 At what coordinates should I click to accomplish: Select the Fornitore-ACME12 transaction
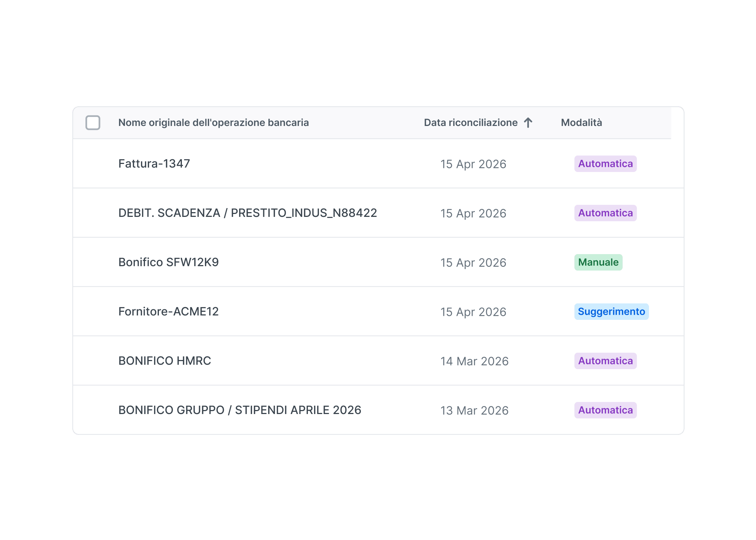pos(378,311)
